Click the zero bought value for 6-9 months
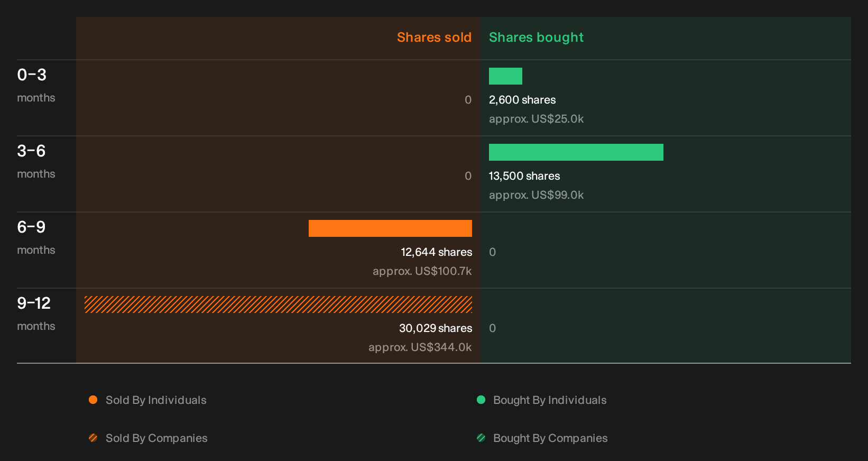This screenshot has width=868, height=461. click(493, 252)
